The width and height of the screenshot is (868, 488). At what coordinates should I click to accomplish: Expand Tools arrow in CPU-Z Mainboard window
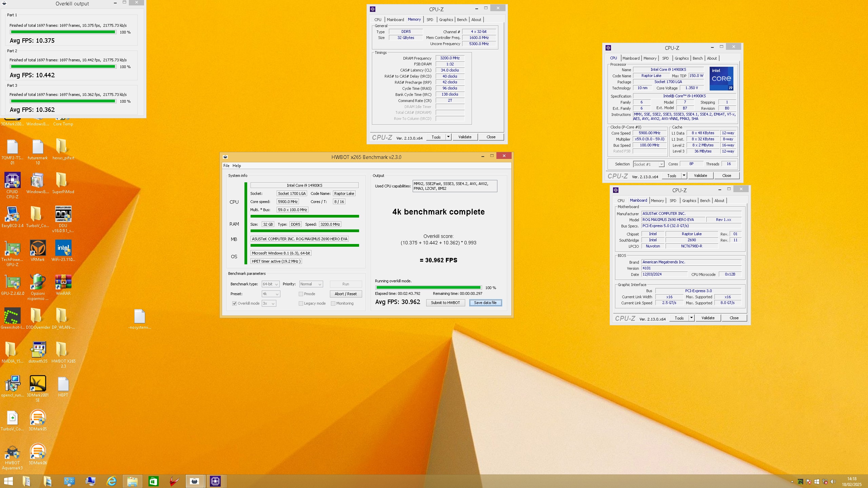(691, 318)
